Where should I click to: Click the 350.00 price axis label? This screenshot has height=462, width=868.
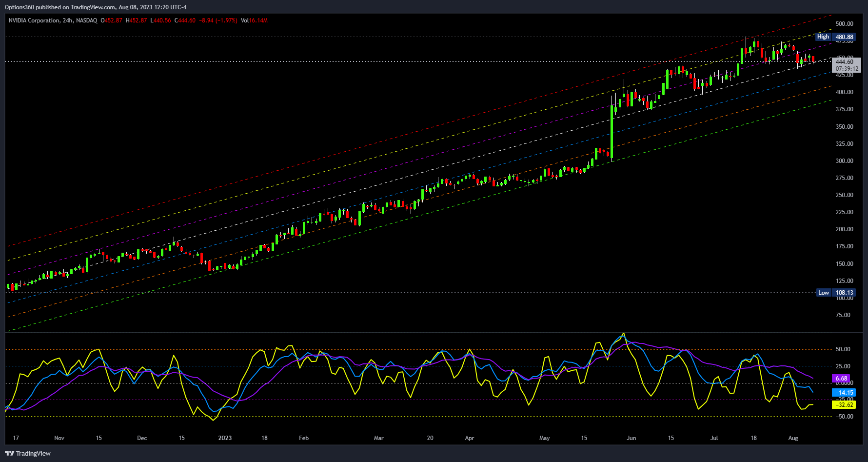(x=845, y=126)
